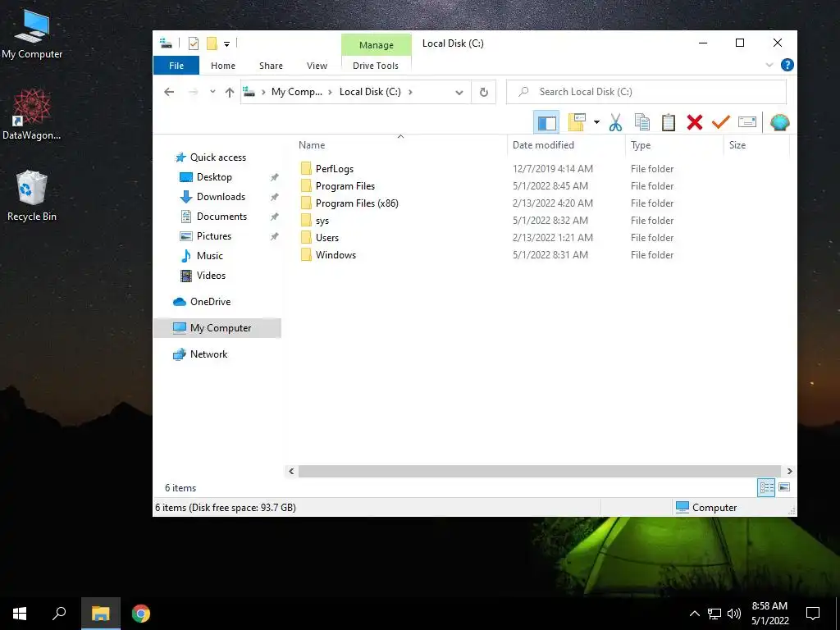Click the Copy icon in toolbar
This screenshot has width=840, height=630.
[641, 123]
